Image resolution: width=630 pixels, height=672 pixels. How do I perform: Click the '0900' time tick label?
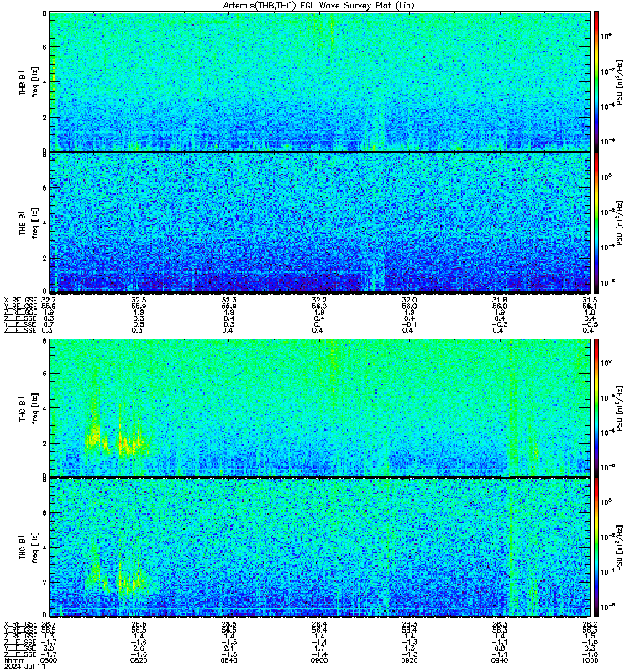pos(319,660)
